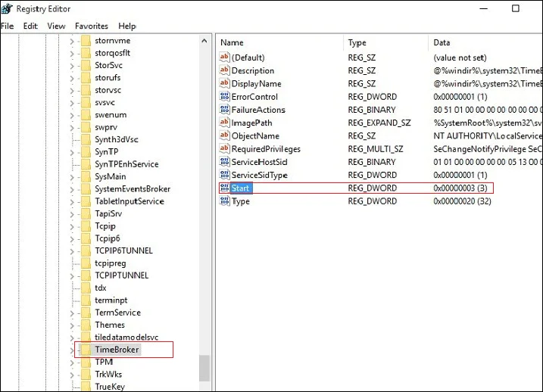Click the string icon beside (Default)
The image size is (543, 392).
224,57
